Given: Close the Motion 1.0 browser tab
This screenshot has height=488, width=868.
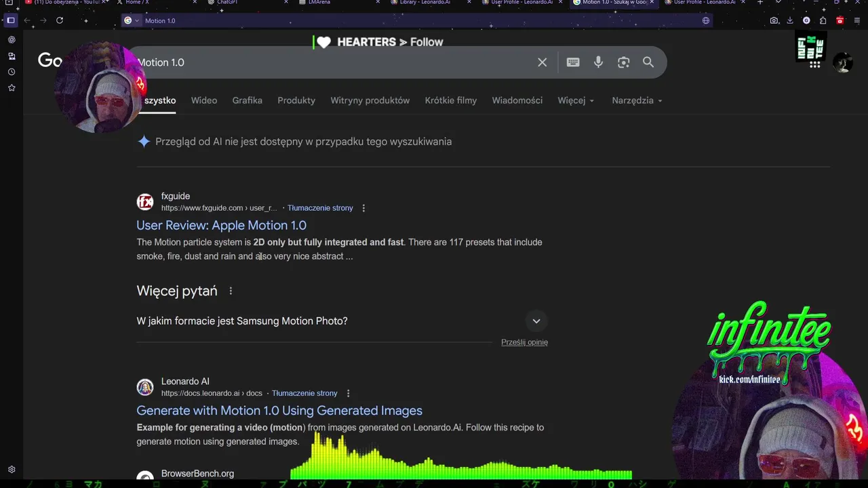Looking at the screenshot, I should tap(652, 3).
